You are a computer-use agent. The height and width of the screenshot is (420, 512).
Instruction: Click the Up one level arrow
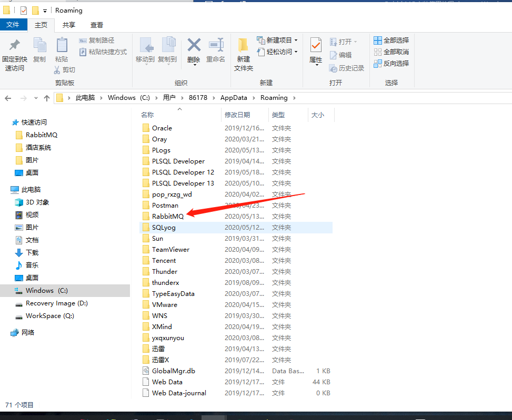pyautogui.click(x=47, y=98)
